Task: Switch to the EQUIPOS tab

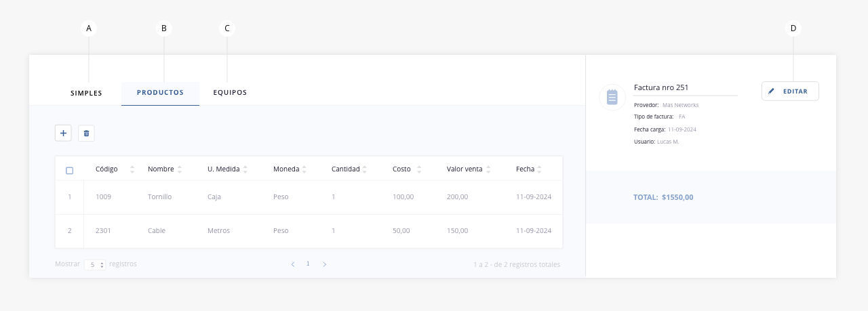Action: point(230,93)
